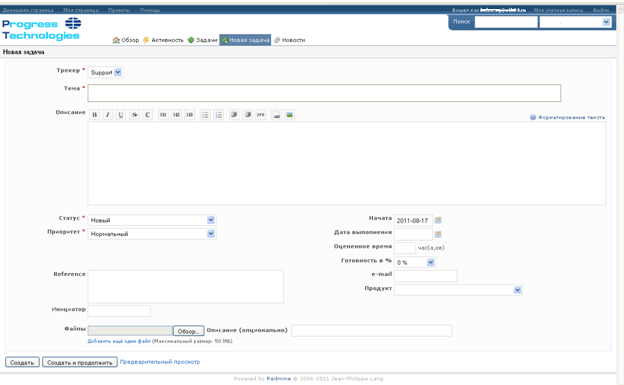Viewport: 624px width, 385px height.
Task: Open the Приоритет dropdown showing Нормальный
Action: pos(152,234)
